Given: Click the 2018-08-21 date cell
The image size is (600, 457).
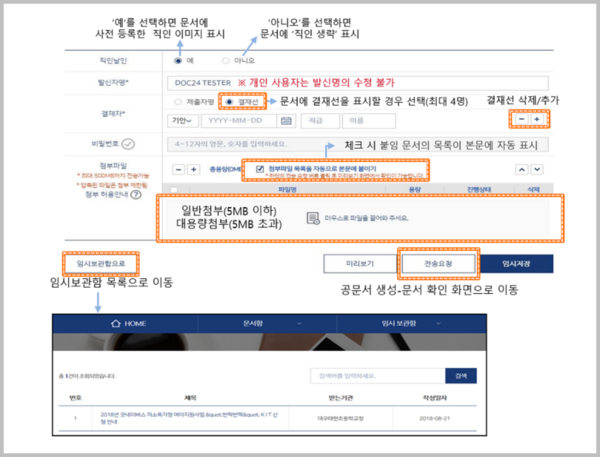Looking at the screenshot, I should tap(435, 418).
